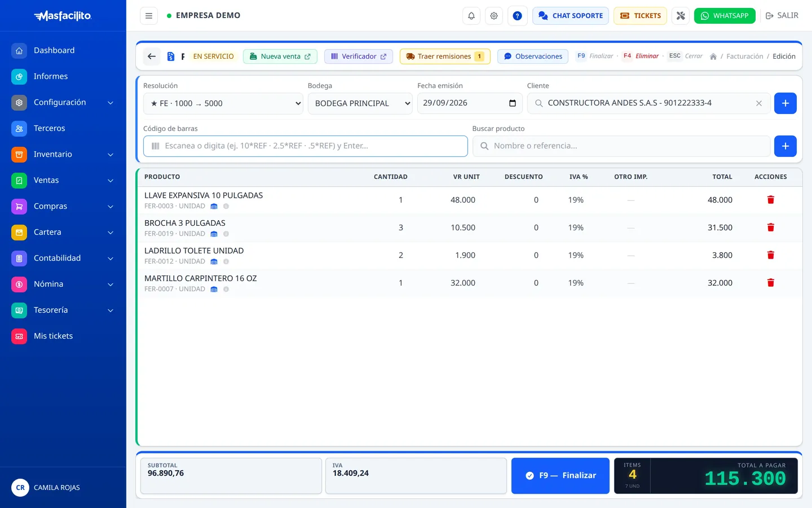Viewport: 812px width, 508px height.
Task: Open Informes in sidebar
Action: pyautogui.click(x=63, y=76)
